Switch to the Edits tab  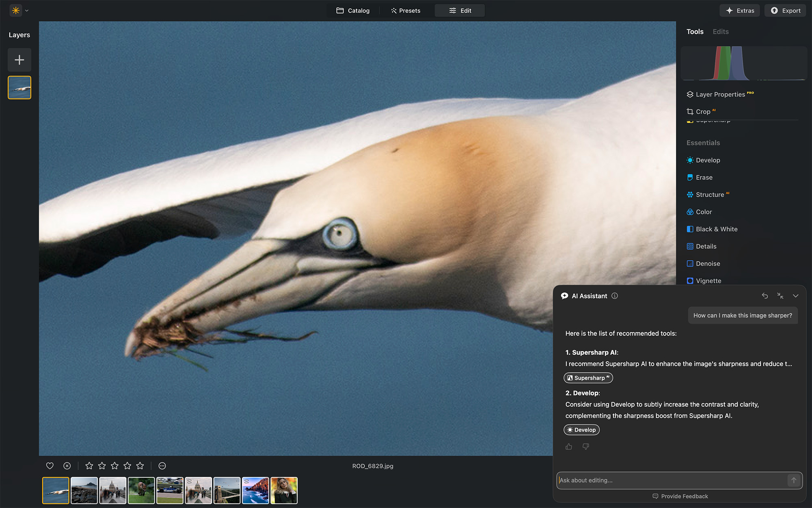tap(721, 31)
